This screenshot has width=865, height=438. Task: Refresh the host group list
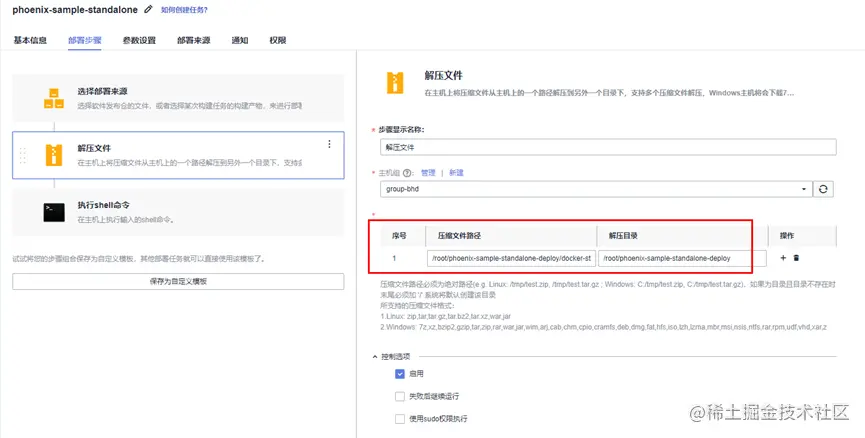(x=823, y=189)
